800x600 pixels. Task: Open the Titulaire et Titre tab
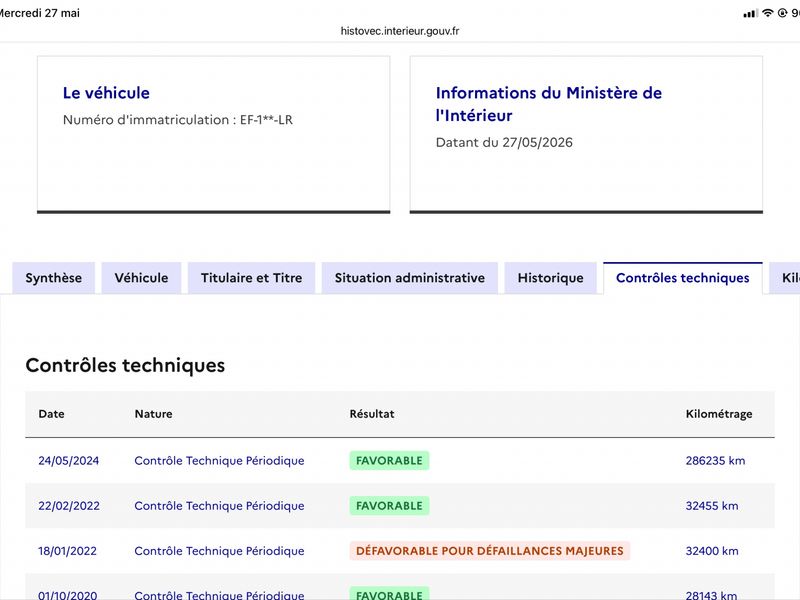point(252,278)
